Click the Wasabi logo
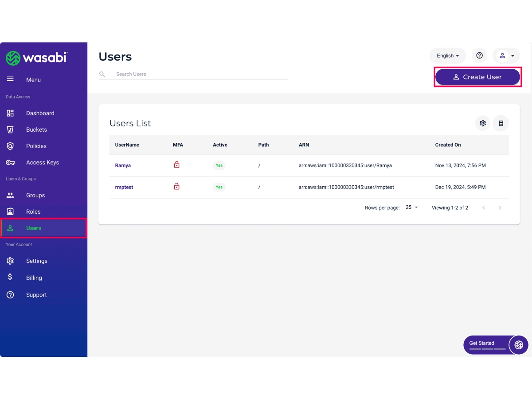 click(37, 58)
